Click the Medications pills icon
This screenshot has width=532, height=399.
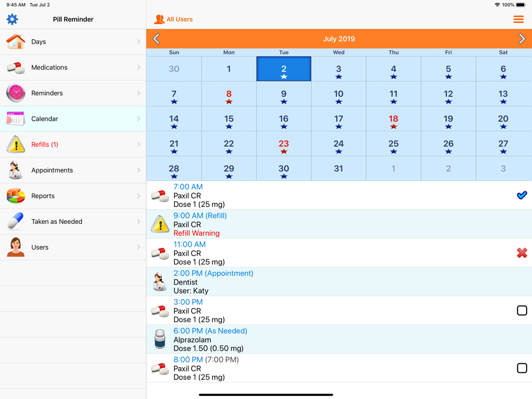coord(15,68)
